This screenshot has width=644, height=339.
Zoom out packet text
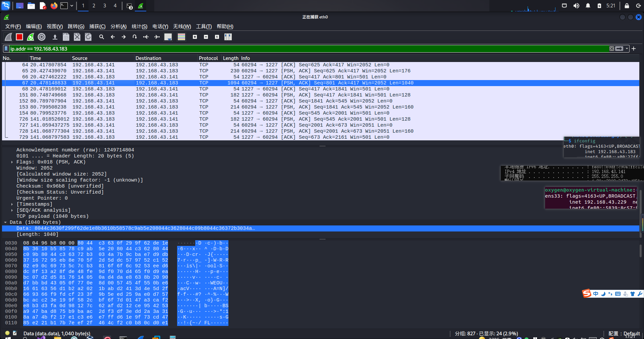[x=206, y=37]
